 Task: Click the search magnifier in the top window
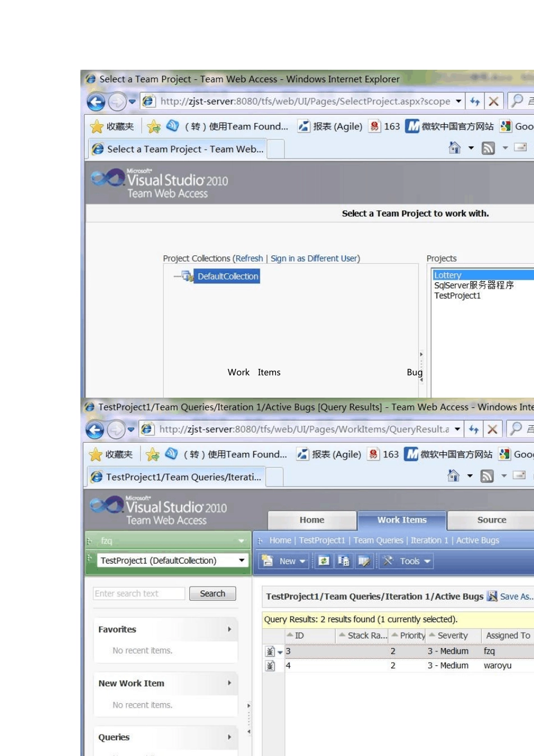pos(517,101)
